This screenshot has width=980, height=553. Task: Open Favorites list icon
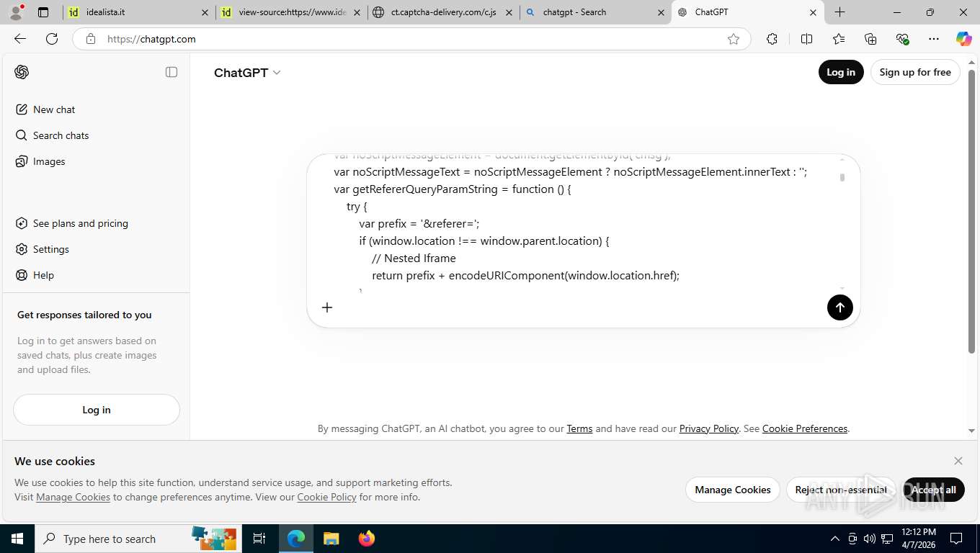click(839, 39)
